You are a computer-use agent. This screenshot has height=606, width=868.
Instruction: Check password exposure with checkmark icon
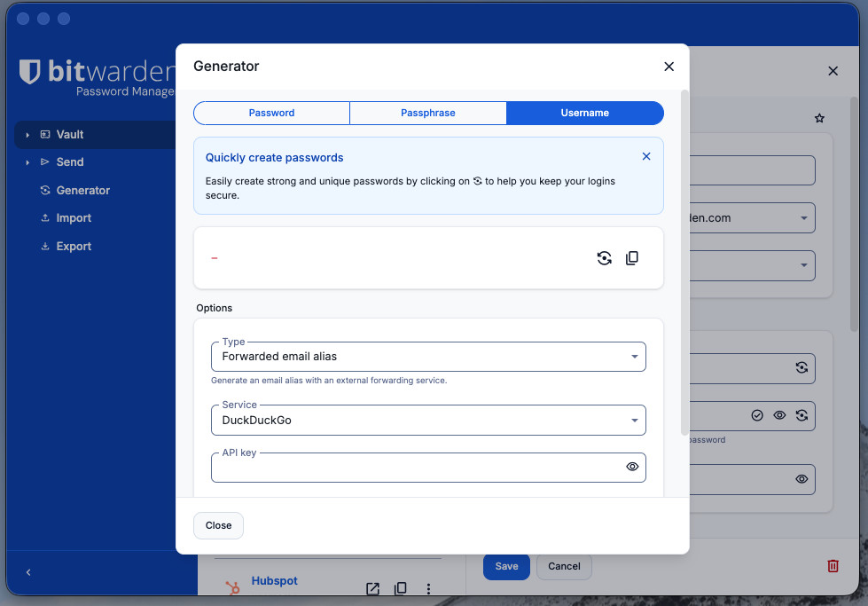tap(757, 415)
